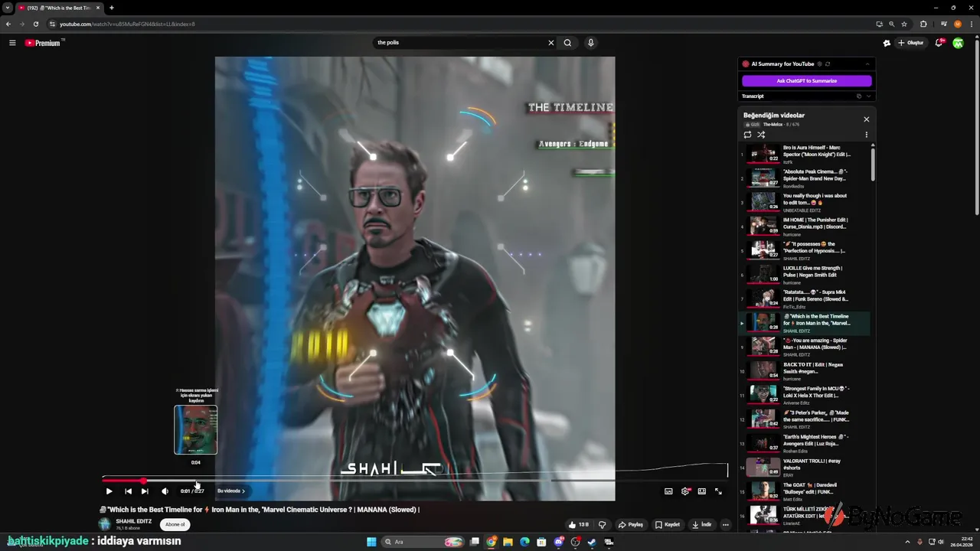Play 'Bro is Aura Himself' Moon Knight video
Viewport: 980px width, 551px height.
click(804, 154)
